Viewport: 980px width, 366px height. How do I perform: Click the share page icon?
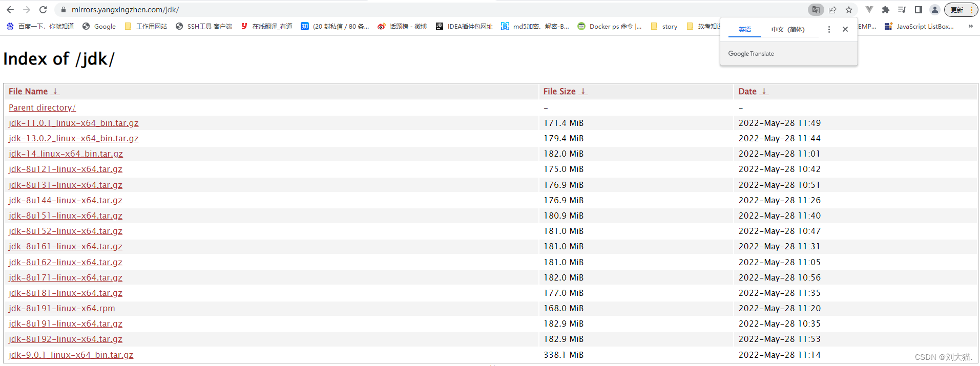(x=832, y=10)
